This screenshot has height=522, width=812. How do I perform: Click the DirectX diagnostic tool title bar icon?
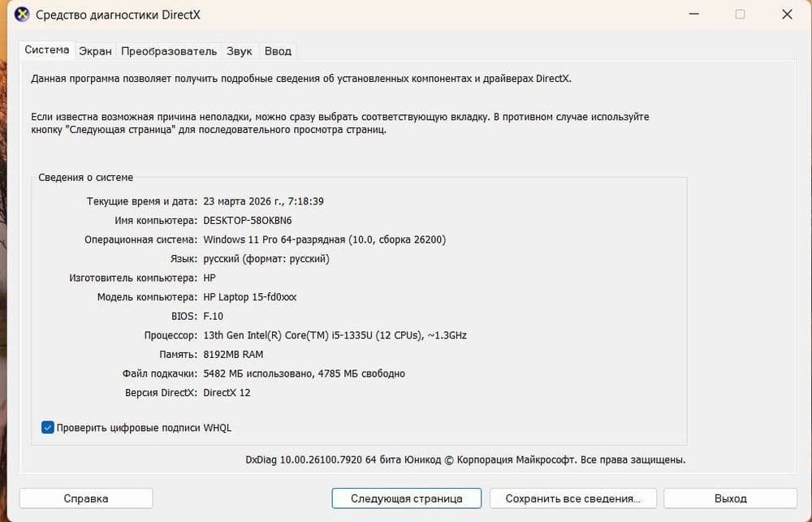[x=22, y=15]
